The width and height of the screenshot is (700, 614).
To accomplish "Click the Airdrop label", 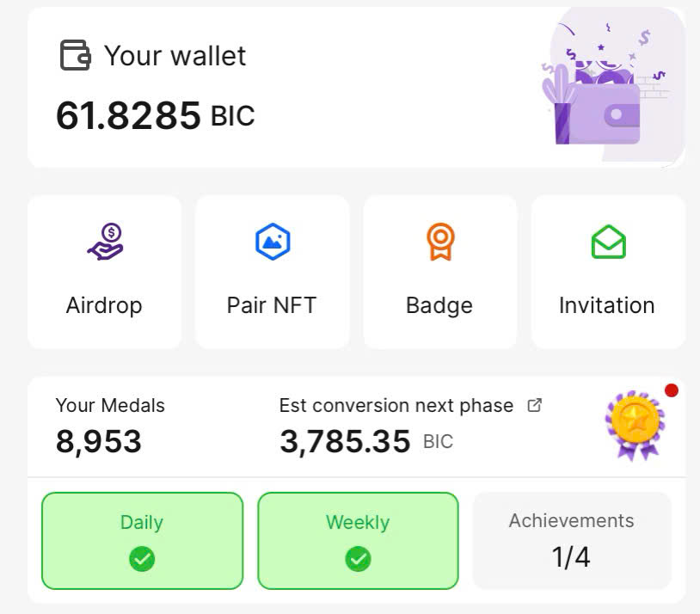I will (104, 305).
